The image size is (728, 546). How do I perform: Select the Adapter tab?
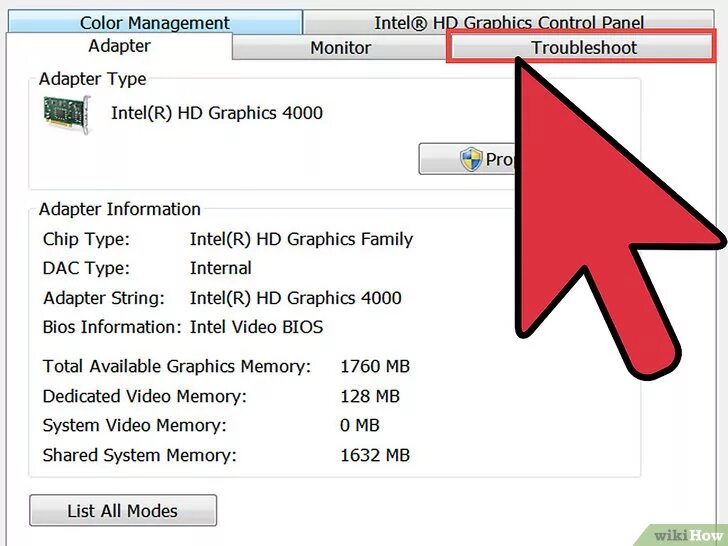[119, 46]
